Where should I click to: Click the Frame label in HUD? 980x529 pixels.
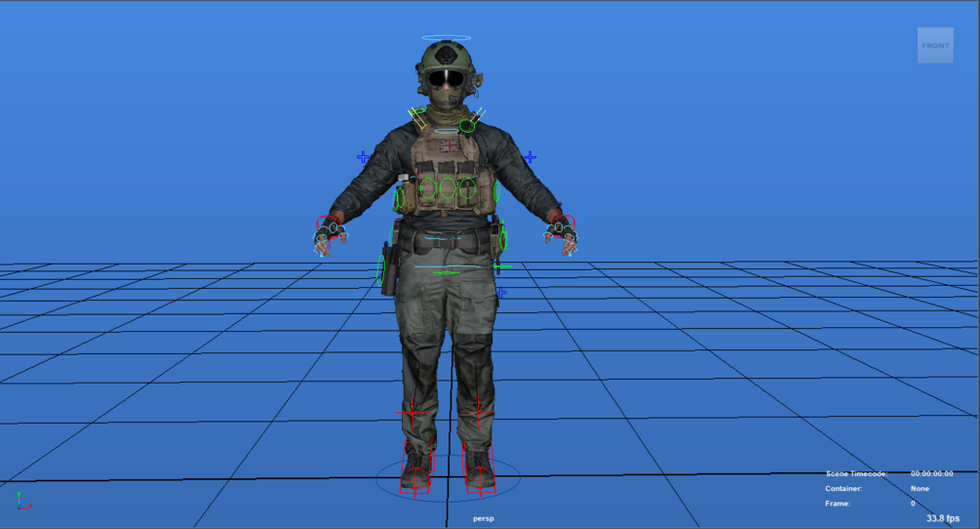tap(838, 504)
